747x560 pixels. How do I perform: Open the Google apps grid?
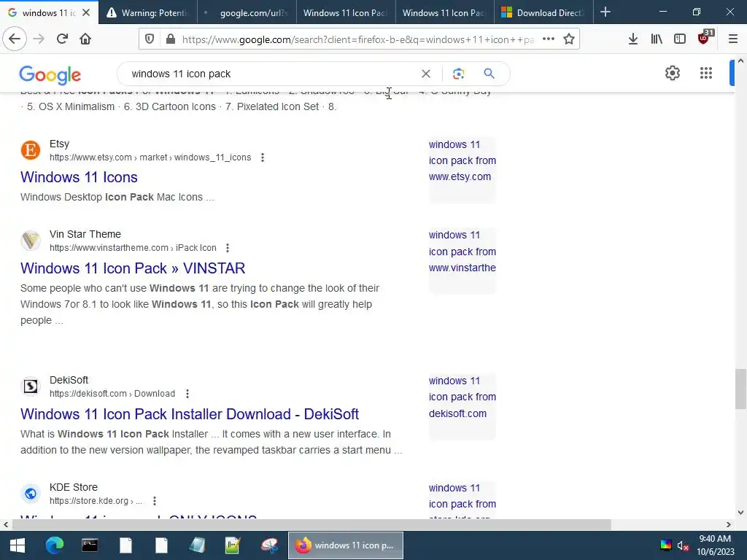(706, 74)
